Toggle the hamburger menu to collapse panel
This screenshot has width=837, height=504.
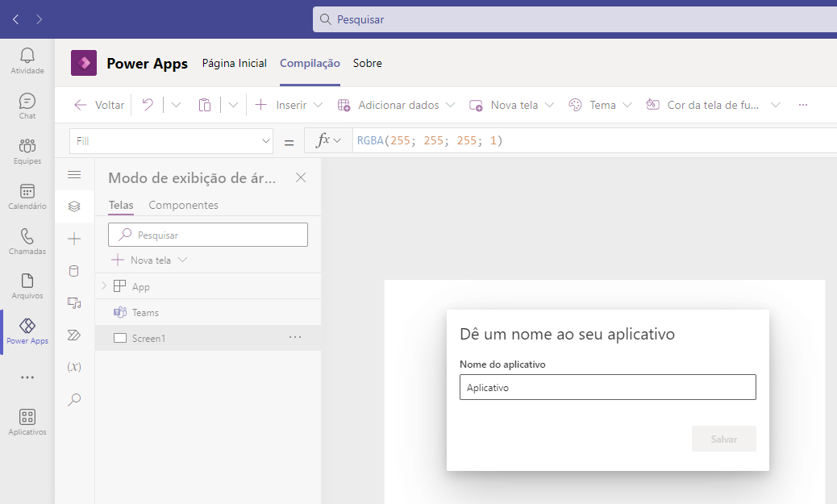74,174
